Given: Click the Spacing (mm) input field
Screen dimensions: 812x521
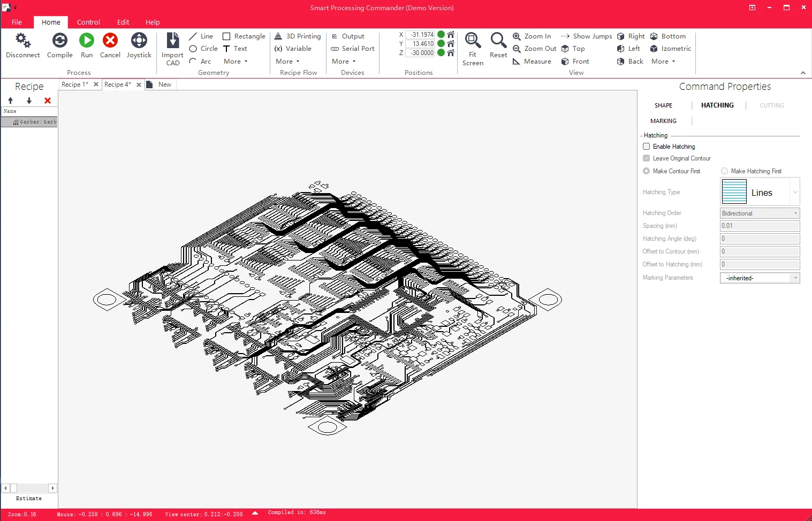Looking at the screenshot, I should point(760,226).
